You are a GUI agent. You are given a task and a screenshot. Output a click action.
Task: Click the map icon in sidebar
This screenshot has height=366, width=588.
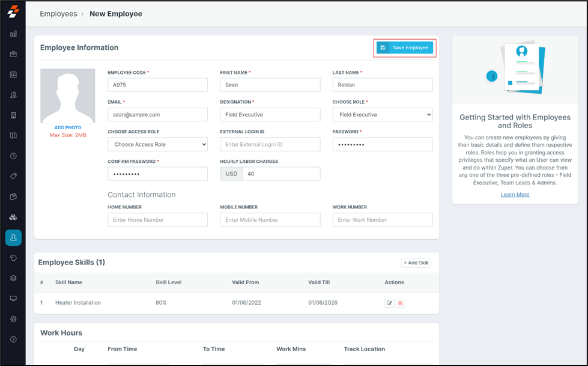click(13, 136)
